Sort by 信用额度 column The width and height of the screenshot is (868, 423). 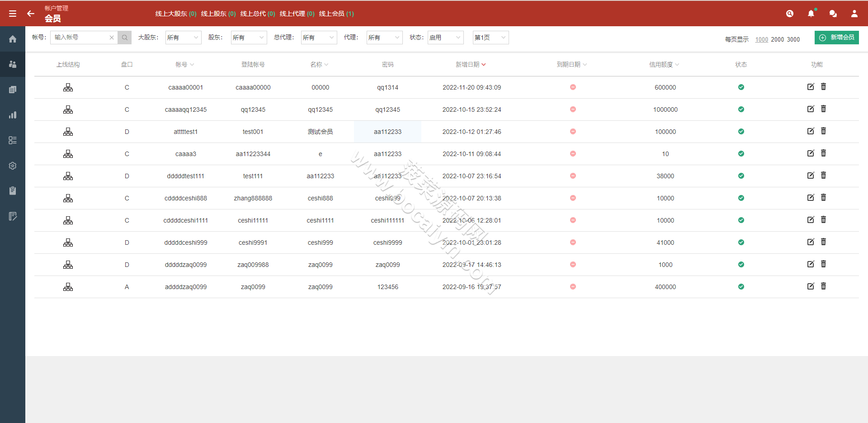pos(665,65)
